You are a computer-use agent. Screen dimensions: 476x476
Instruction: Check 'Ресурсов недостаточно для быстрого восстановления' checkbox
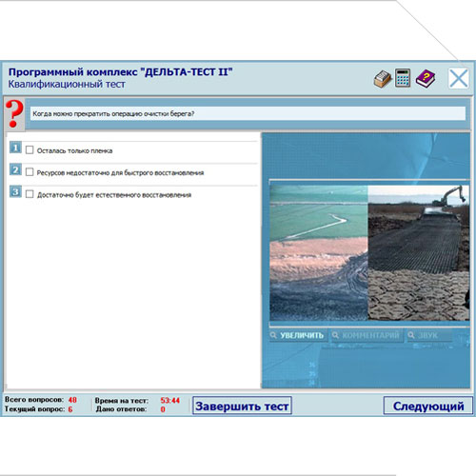30,172
